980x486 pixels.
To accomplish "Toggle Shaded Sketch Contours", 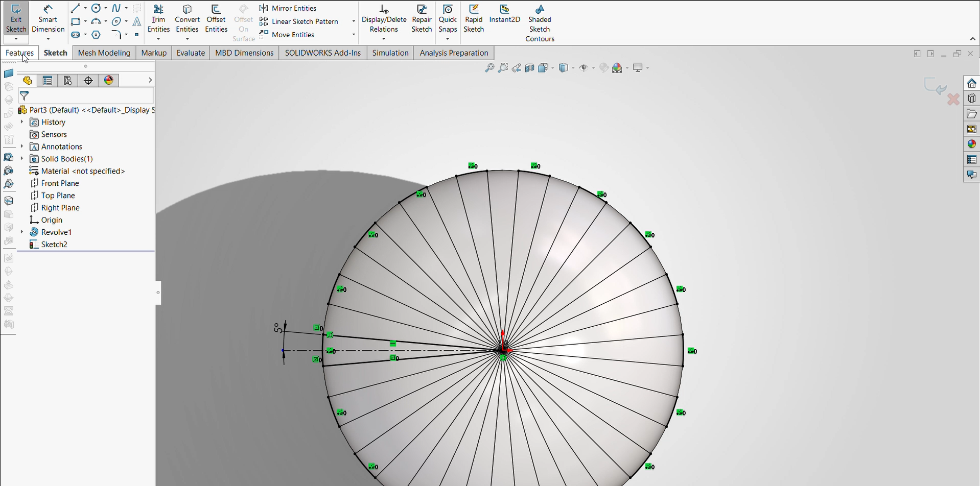I will (540, 22).
